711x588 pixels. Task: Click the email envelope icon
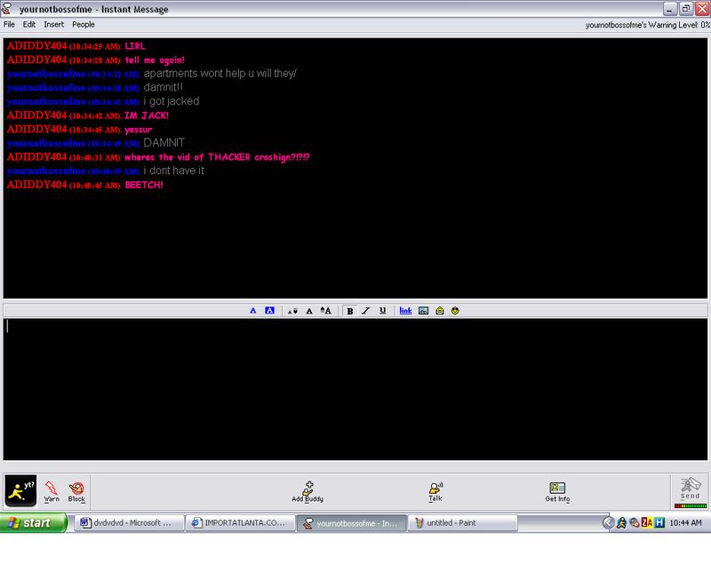(439, 311)
